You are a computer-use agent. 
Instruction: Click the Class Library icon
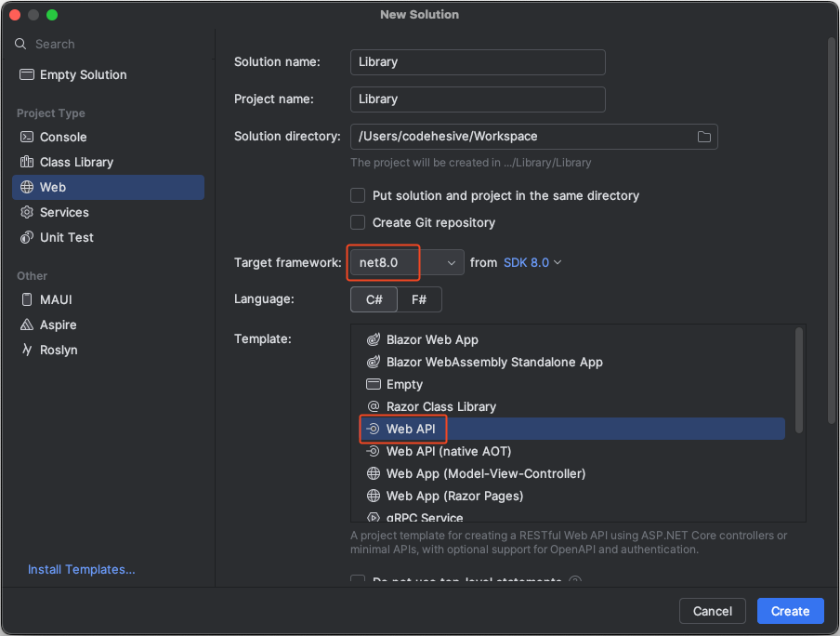click(x=27, y=162)
